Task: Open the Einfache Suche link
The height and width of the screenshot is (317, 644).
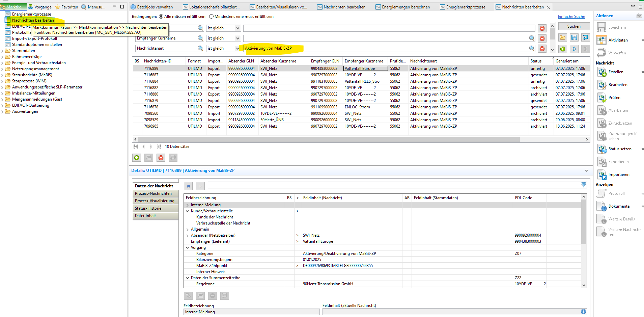Action: pyautogui.click(x=571, y=17)
